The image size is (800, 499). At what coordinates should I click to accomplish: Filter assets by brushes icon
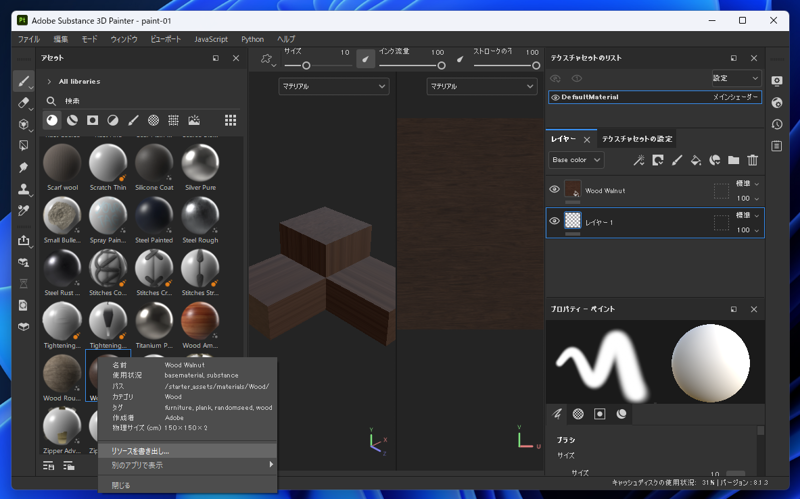tap(133, 120)
